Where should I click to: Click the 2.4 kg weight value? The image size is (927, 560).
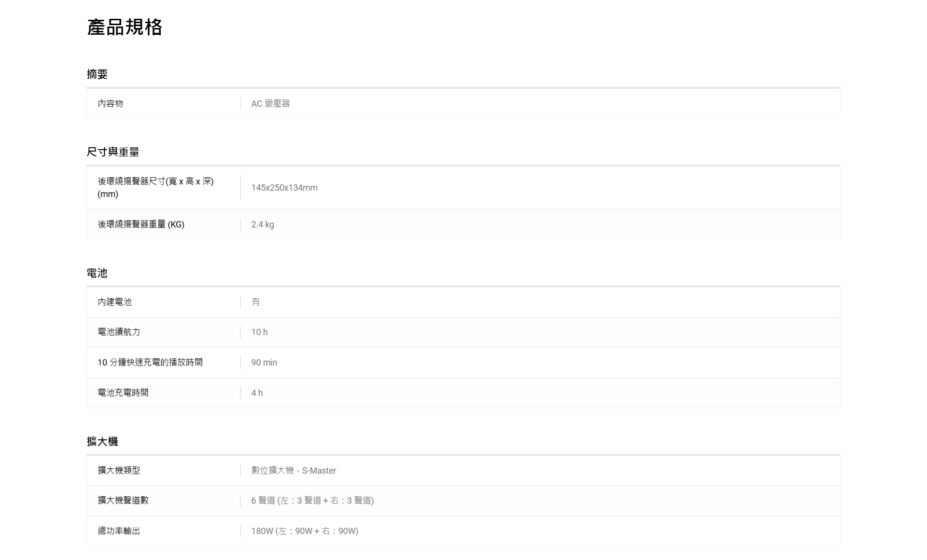[x=263, y=224]
